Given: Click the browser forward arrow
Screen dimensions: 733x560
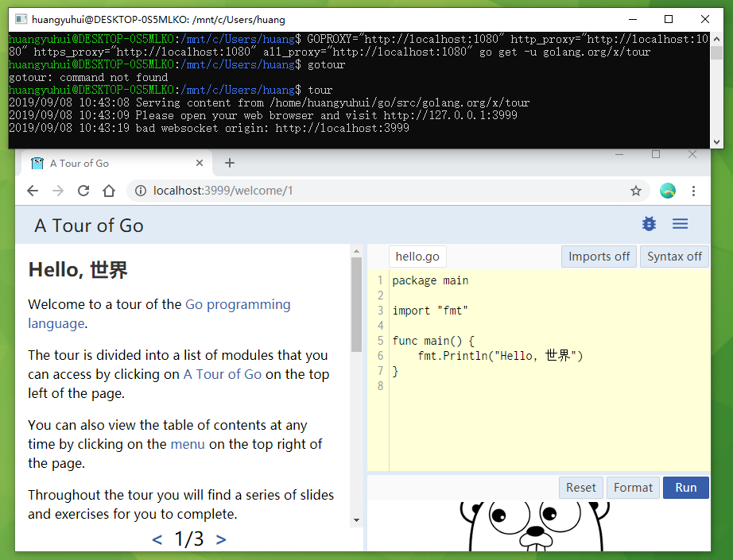Looking at the screenshot, I should tap(58, 191).
